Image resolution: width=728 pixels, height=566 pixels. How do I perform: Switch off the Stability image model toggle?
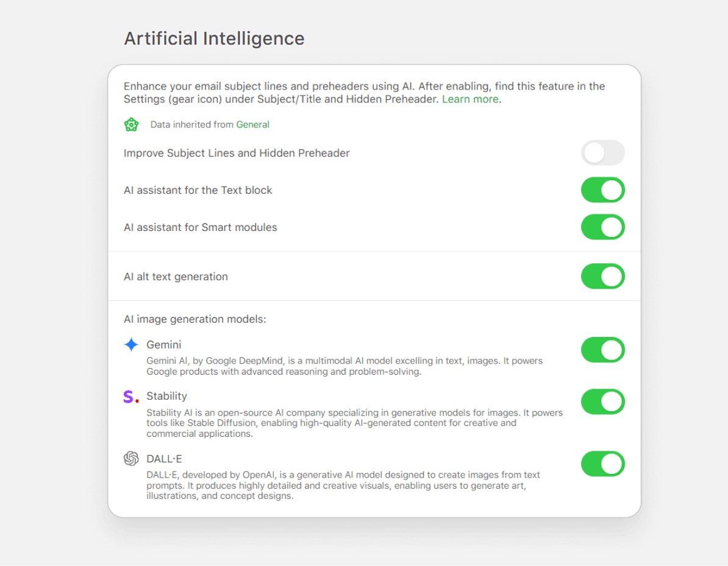[x=602, y=402]
